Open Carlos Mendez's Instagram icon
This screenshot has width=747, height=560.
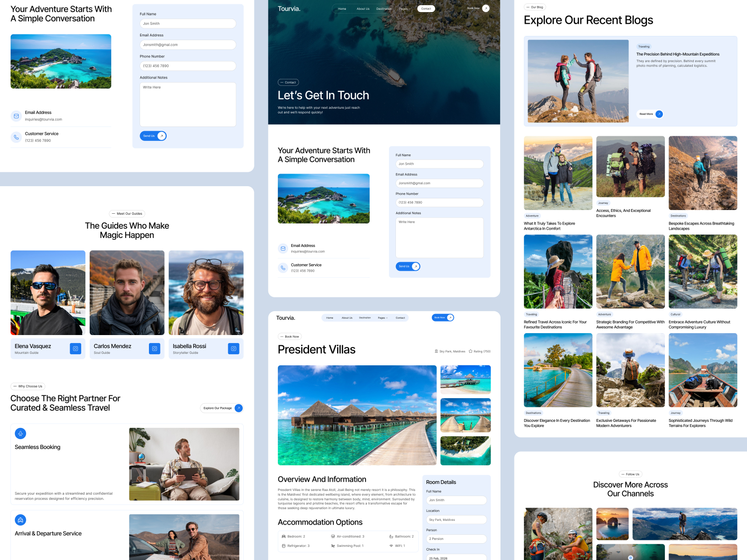pyautogui.click(x=155, y=349)
